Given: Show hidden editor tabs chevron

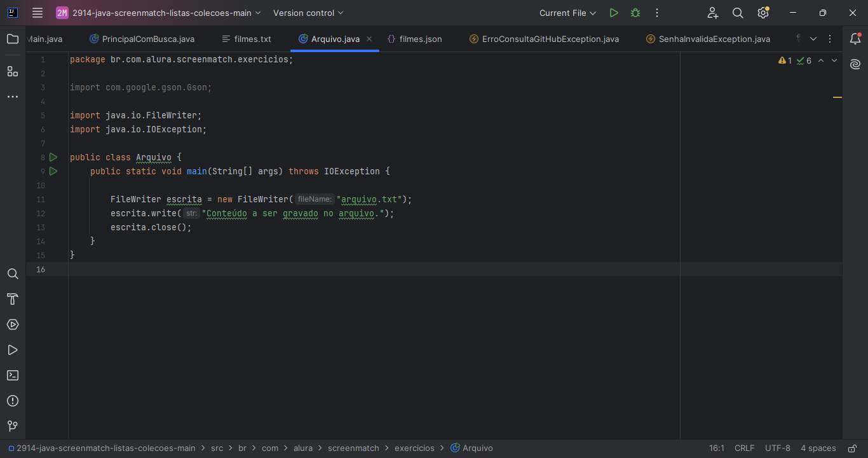Looking at the screenshot, I should click(x=813, y=39).
